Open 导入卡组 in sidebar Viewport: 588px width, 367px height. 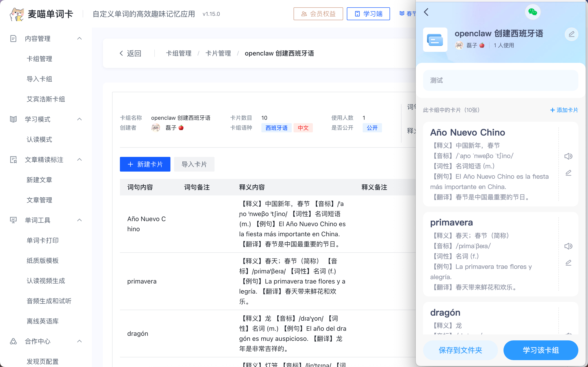point(39,79)
